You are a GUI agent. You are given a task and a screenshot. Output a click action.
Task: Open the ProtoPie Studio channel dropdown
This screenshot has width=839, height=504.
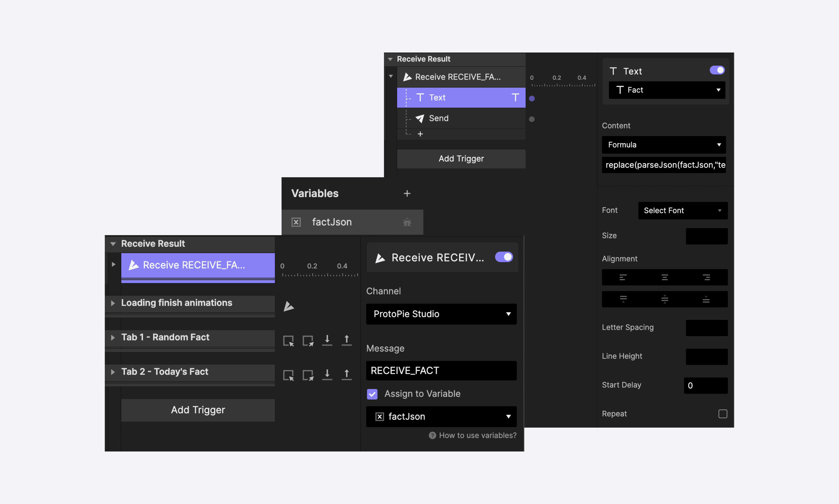[x=441, y=314]
